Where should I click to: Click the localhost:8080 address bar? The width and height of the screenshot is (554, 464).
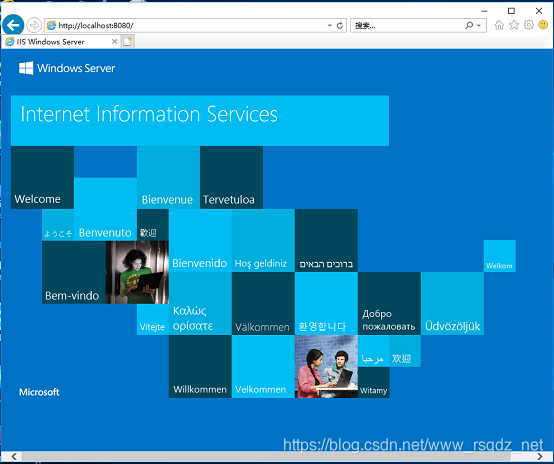[195, 25]
